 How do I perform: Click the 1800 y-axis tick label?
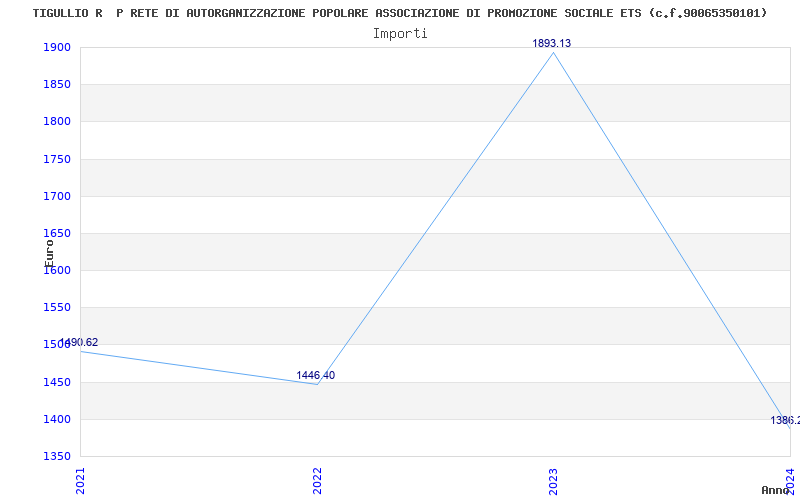57,122
